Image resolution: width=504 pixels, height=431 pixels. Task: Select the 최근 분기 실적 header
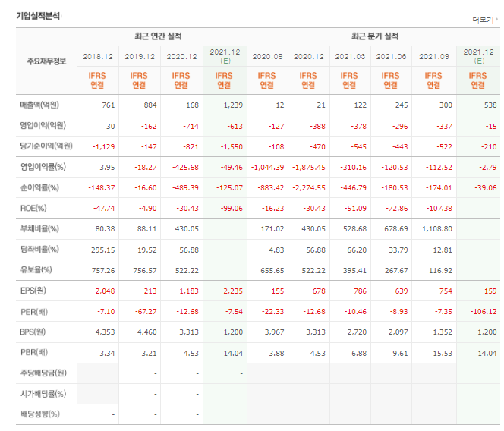coord(375,36)
